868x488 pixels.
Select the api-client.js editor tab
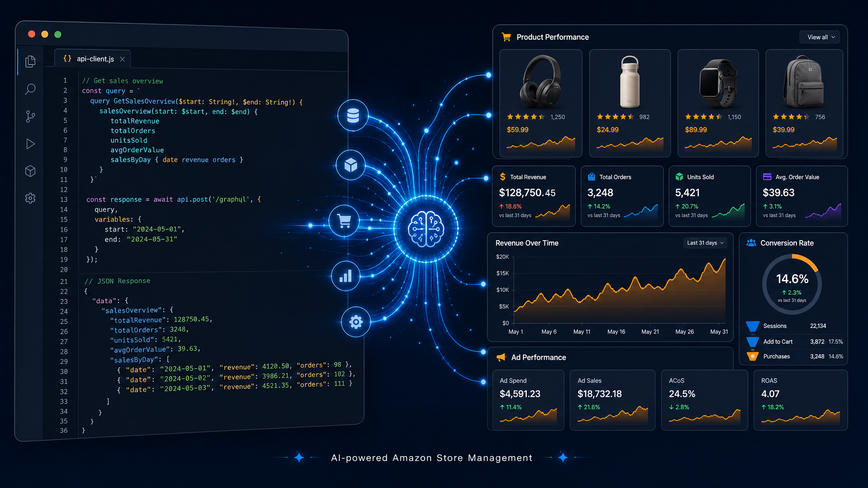pyautogui.click(x=92, y=59)
